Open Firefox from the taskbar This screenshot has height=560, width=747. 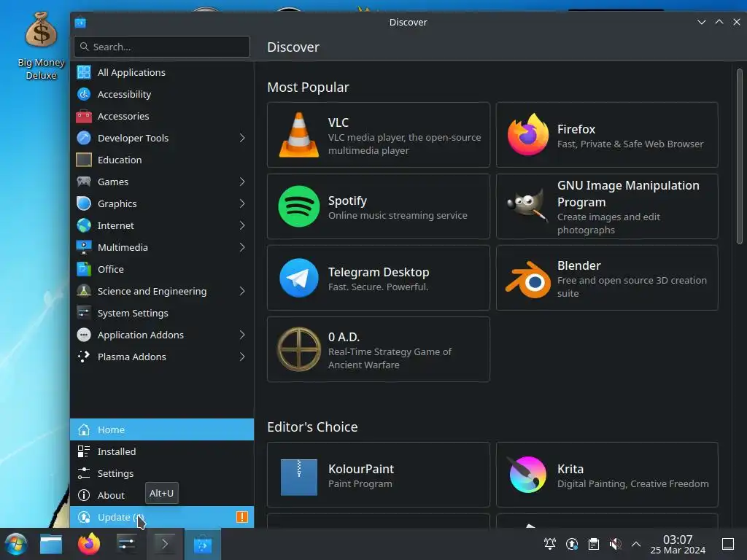click(89, 544)
